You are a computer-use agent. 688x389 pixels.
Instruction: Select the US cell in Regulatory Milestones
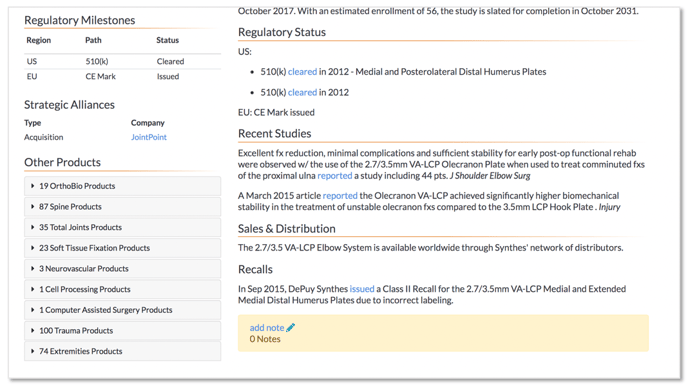[x=32, y=61]
